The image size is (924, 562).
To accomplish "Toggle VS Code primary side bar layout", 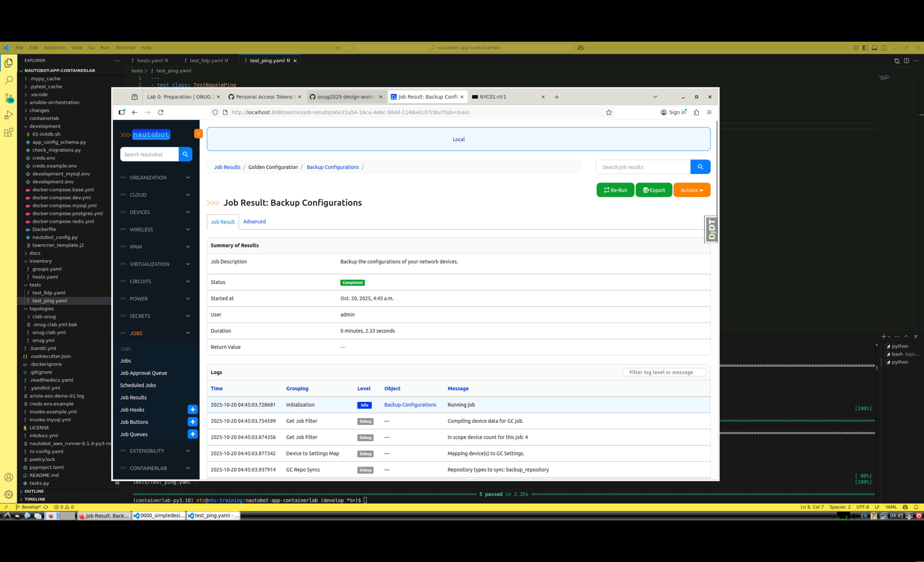I will (865, 48).
